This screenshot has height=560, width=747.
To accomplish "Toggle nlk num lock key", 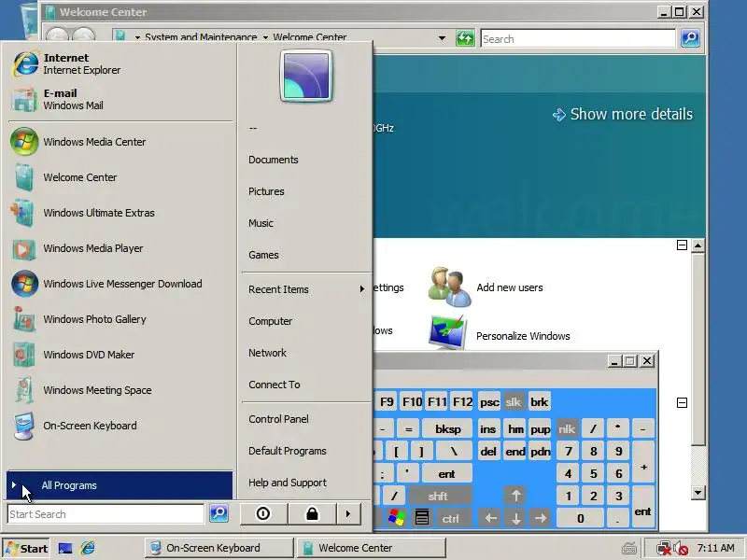I will pos(567,429).
